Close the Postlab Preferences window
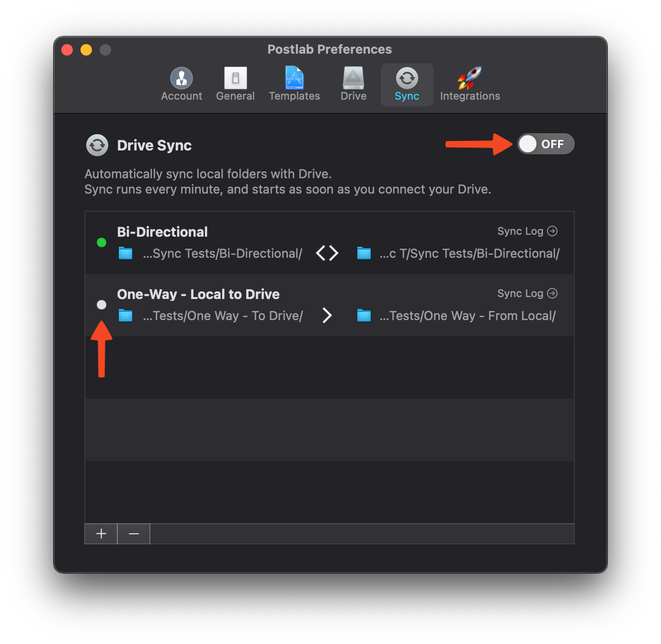 67,50
